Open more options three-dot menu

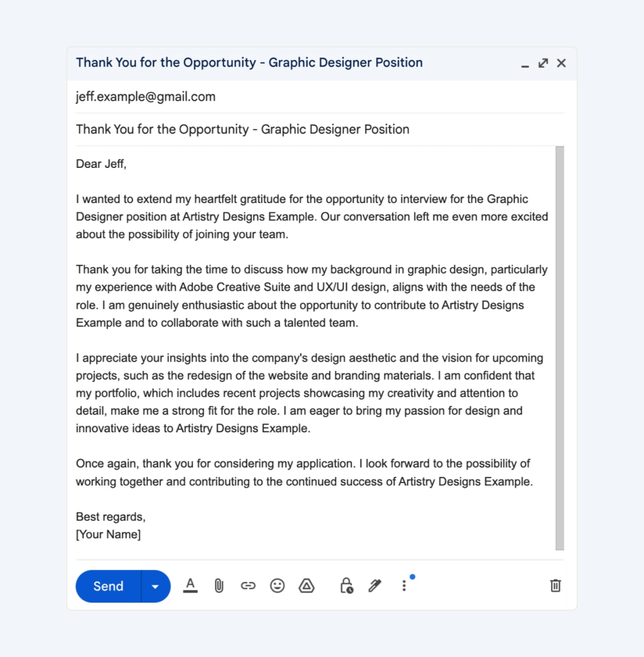(404, 586)
